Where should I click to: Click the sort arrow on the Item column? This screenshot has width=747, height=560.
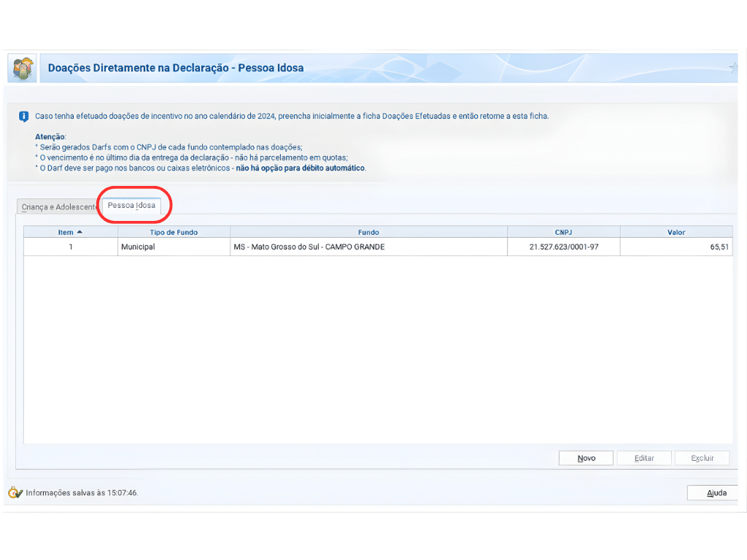coord(80,232)
